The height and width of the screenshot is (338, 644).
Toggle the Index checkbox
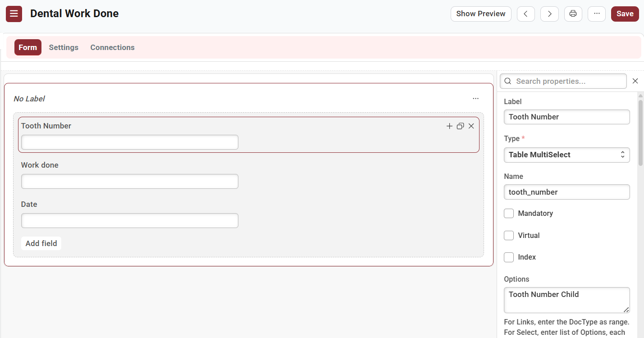(x=509, y=257)
